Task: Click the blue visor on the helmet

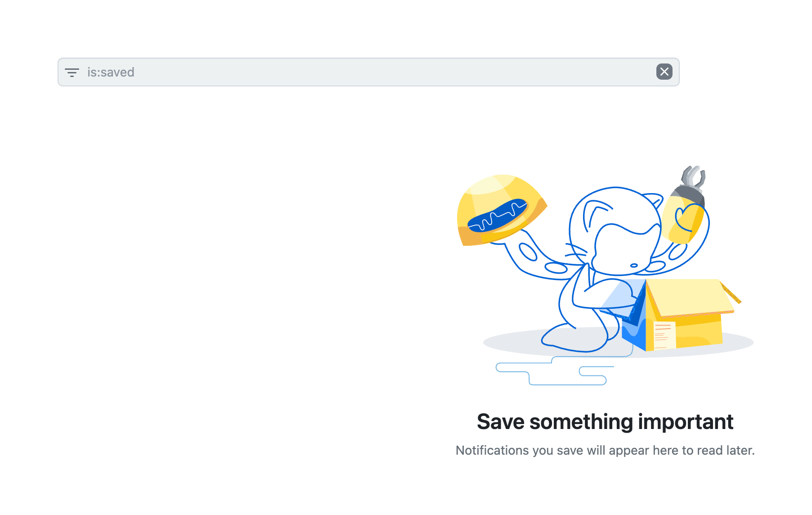Action: coord(497,215)
